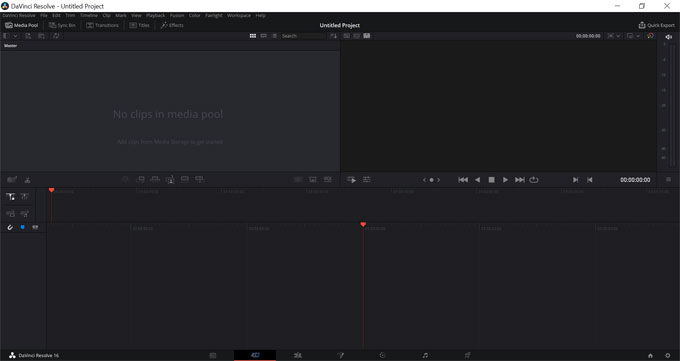Select Source Tape viewer mode
Viewport: 680px width, 361px height.
[x=356, y=36]
